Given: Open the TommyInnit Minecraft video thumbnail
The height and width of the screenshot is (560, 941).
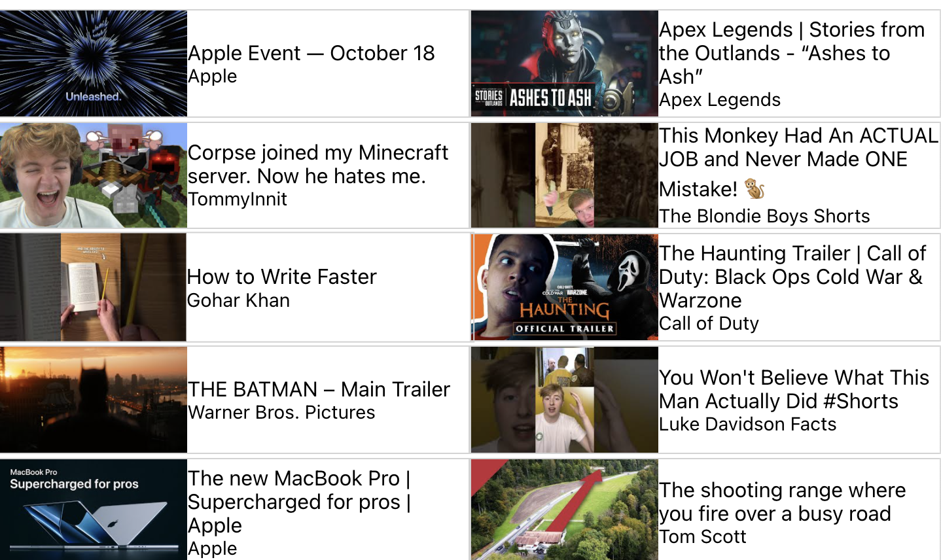Looking at the screenshot, I should (94, 175).
